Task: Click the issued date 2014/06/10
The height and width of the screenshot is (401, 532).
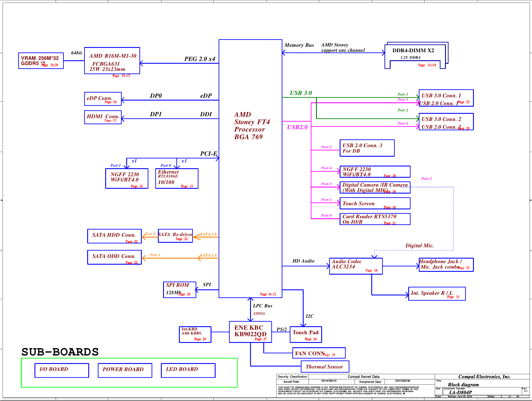Action: [329, 381]
